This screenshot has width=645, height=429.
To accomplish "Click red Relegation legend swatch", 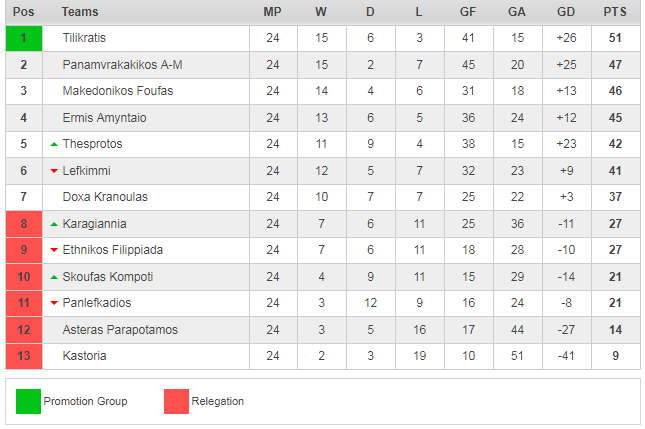I will point(176,401).
